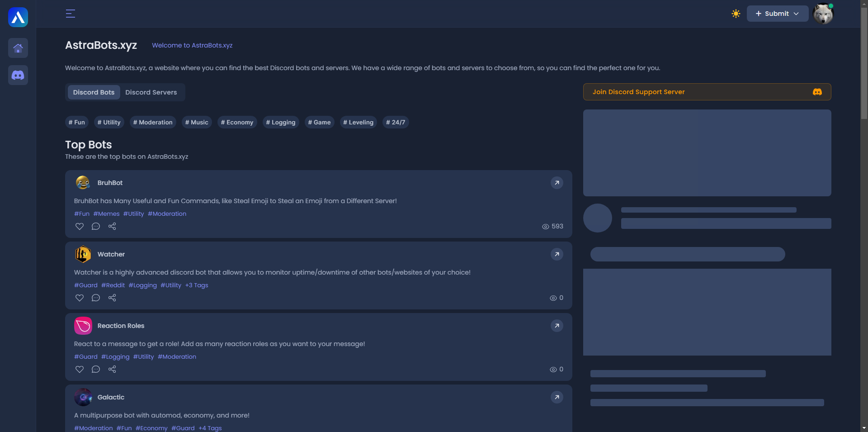Open the Discord icon in the sidebar
The height and width of the screenshot is (432, 868).
click(18, 75)
